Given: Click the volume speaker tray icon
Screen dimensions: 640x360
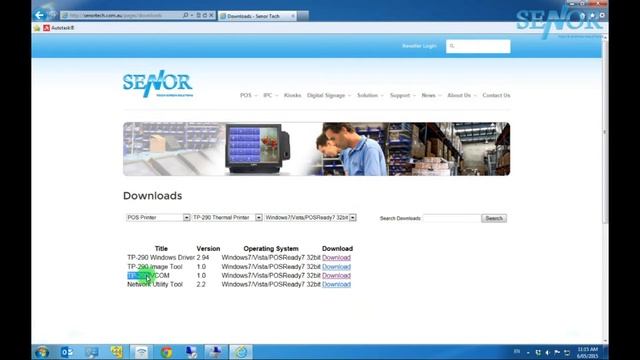Looking at the screenshot, I should click(x=547, y=352).
